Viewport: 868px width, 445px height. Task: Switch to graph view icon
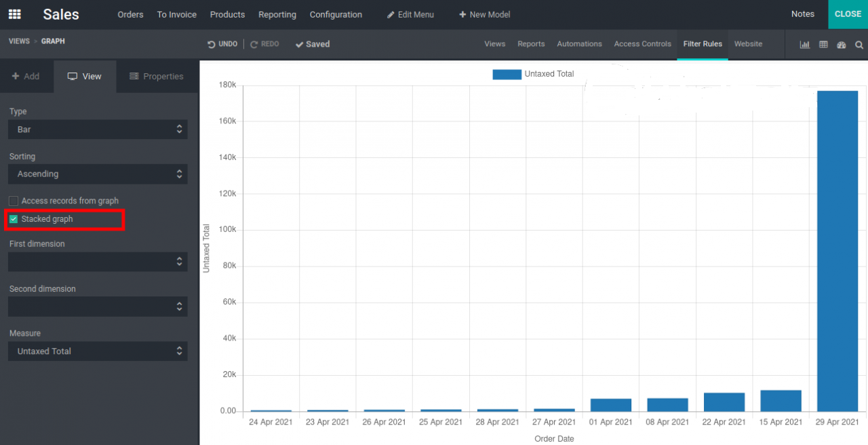point(805,45)
